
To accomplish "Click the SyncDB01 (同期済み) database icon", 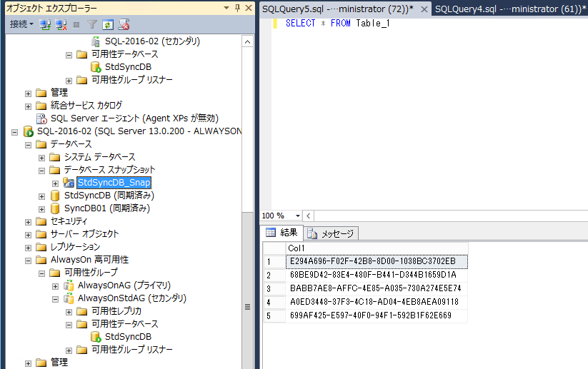I will click(x=55, y=208).
